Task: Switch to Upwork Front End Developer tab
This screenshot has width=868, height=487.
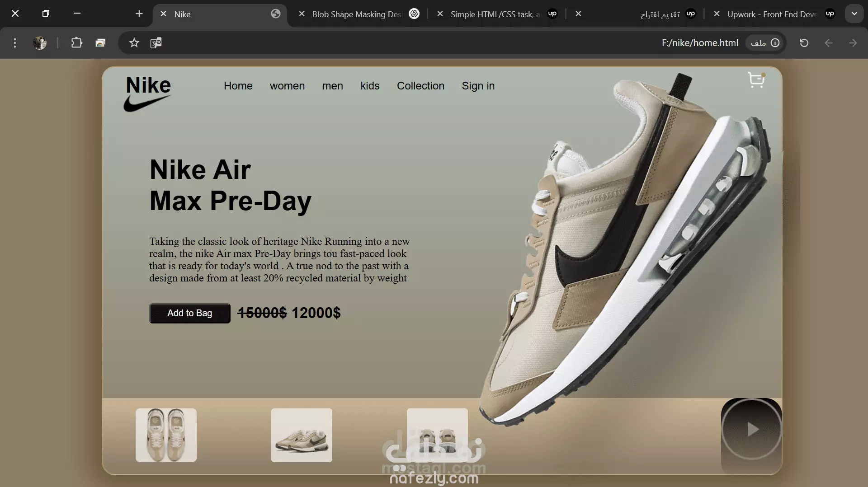Action: (x=774, y=14)
